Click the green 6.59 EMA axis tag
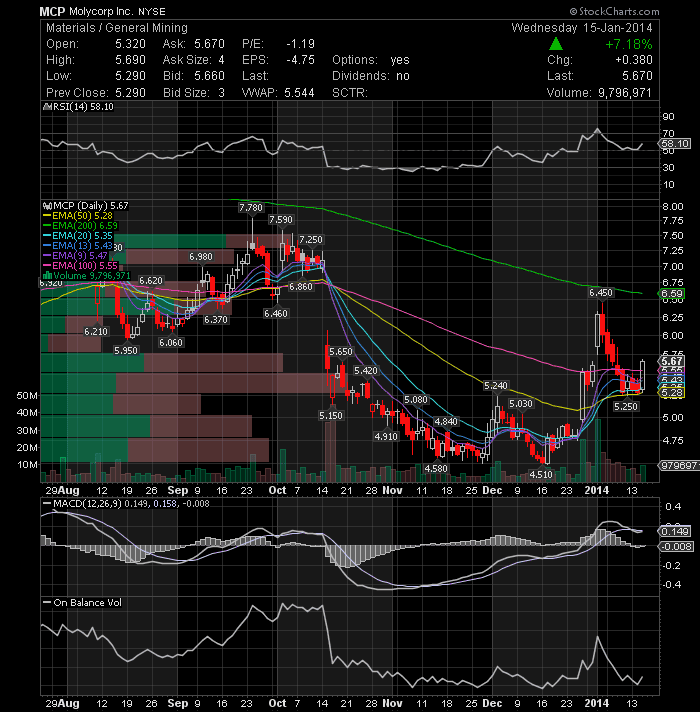The height and width of the screenshot is (712, 700). coord(672,294)
